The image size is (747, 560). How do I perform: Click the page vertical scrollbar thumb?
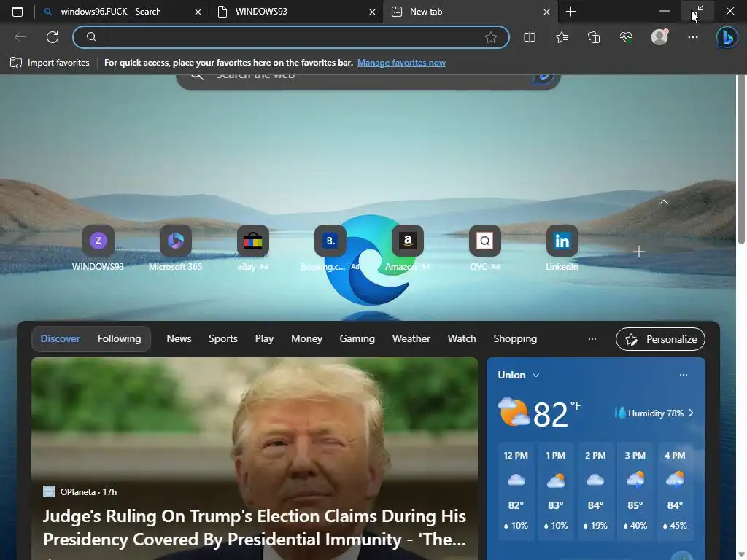click(x=741, y=160)
